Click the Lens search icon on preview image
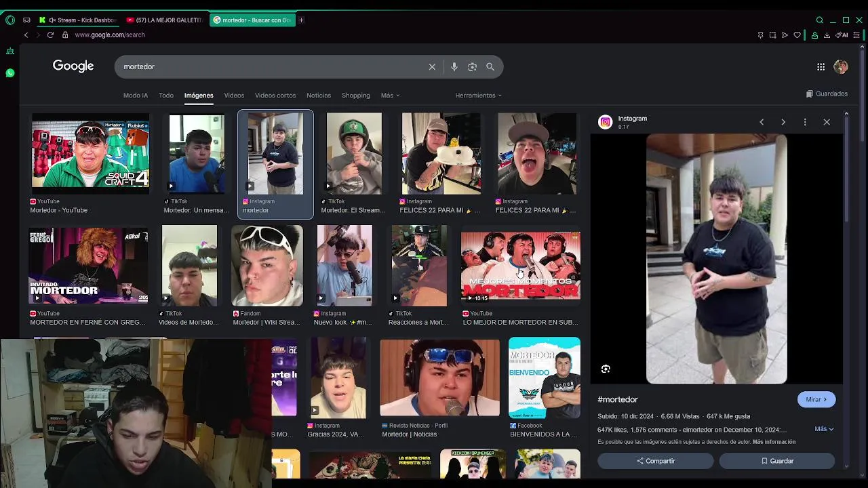868x488 pixels. [606, 369]
